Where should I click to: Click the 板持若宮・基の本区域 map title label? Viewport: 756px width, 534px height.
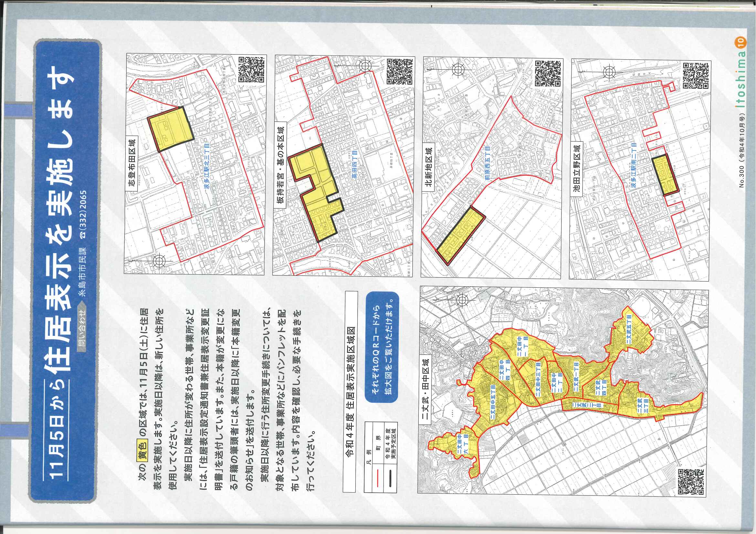(x=280, y=165)
